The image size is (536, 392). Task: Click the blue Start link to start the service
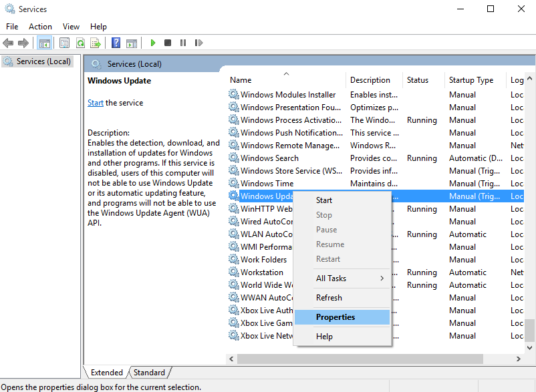click(96, 103)
